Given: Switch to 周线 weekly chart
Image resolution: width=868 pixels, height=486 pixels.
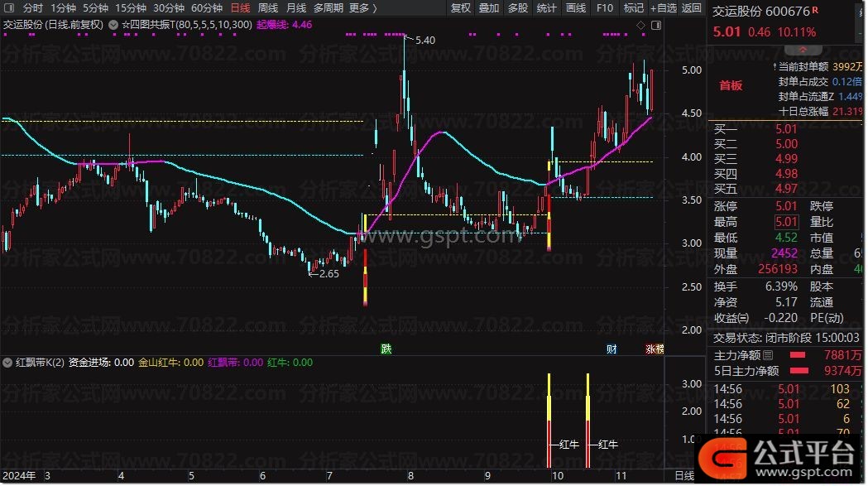Looking at the screenshot, I should click(268, 7).
